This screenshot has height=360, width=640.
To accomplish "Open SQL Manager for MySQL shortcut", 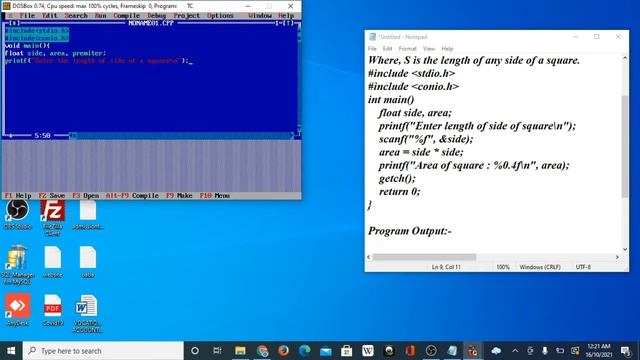I will 17,264.
